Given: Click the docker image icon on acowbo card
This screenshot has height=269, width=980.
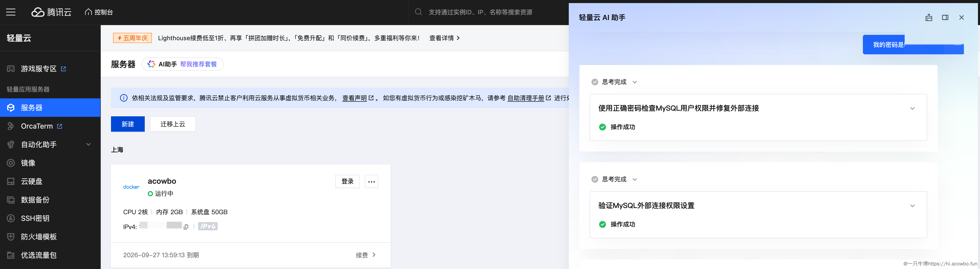Looking at the screenshot, I should click(x=131, y=187).
